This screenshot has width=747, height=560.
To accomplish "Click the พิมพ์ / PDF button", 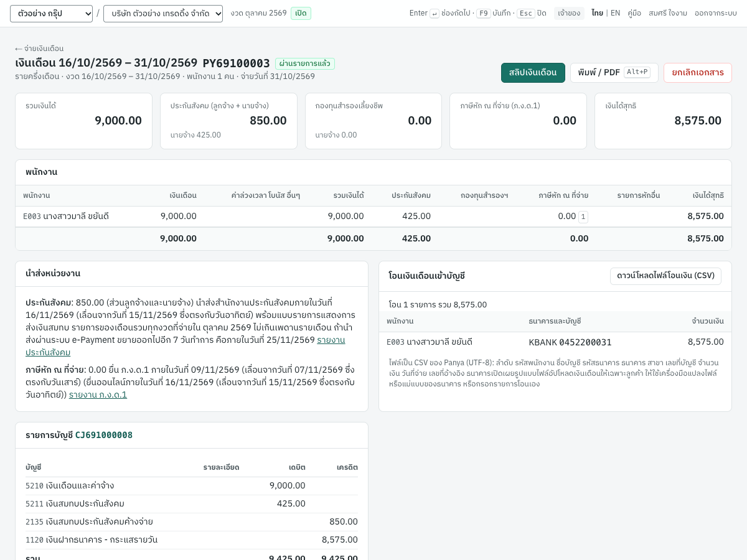I will (614, 73).
